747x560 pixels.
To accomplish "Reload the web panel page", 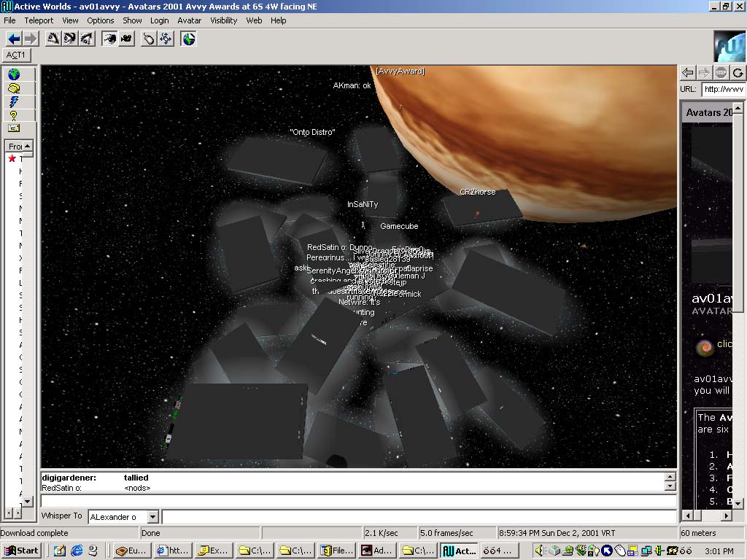I will (x=738, y=72).
